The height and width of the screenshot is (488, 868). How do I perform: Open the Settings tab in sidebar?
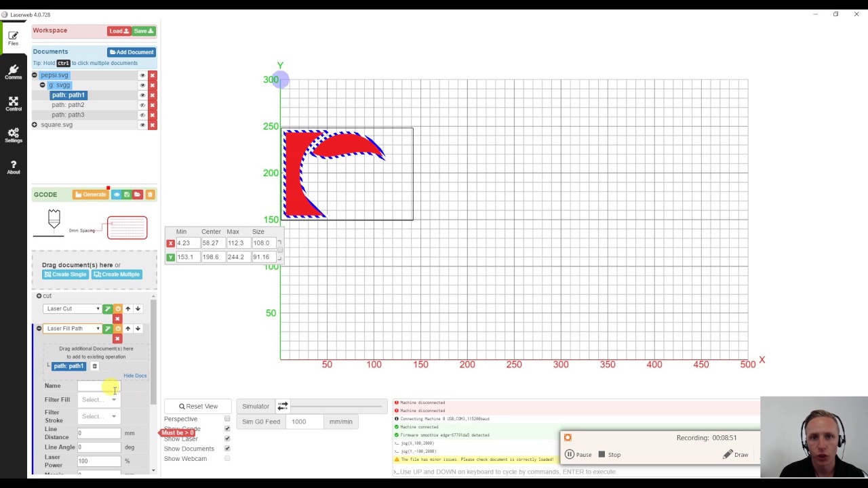click(13, 136)
